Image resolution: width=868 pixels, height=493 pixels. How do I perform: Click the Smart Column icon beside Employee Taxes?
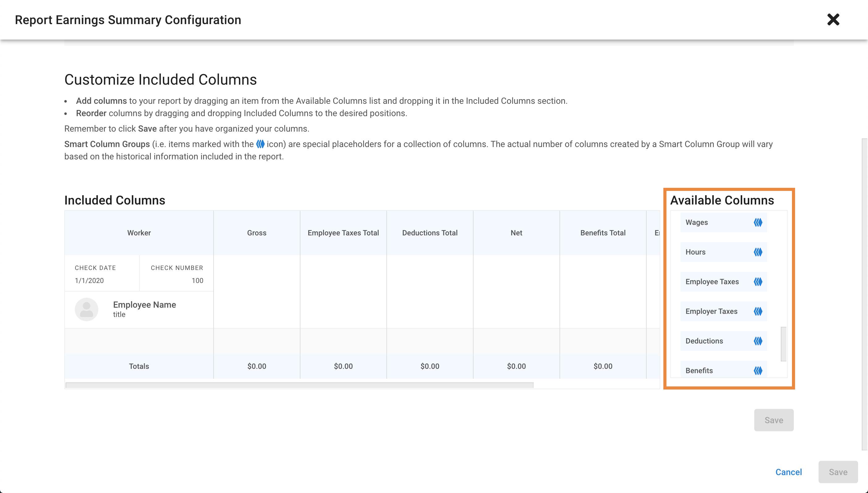click(x=758, y=282)
